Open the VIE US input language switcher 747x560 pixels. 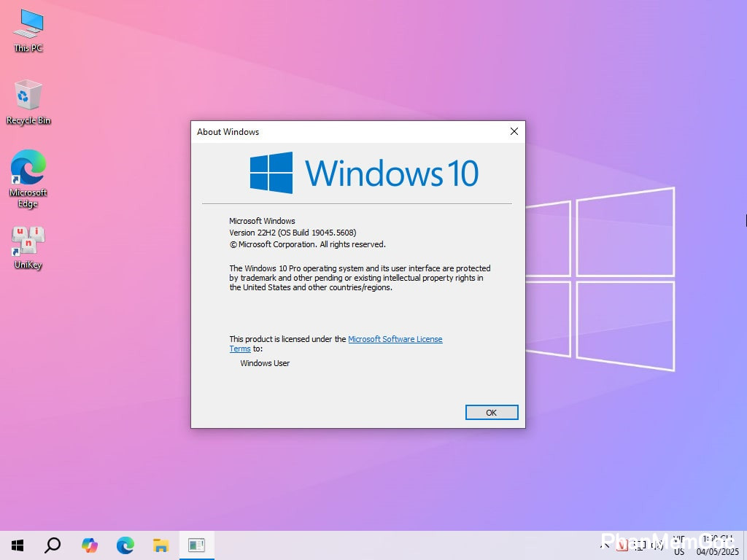679,545
